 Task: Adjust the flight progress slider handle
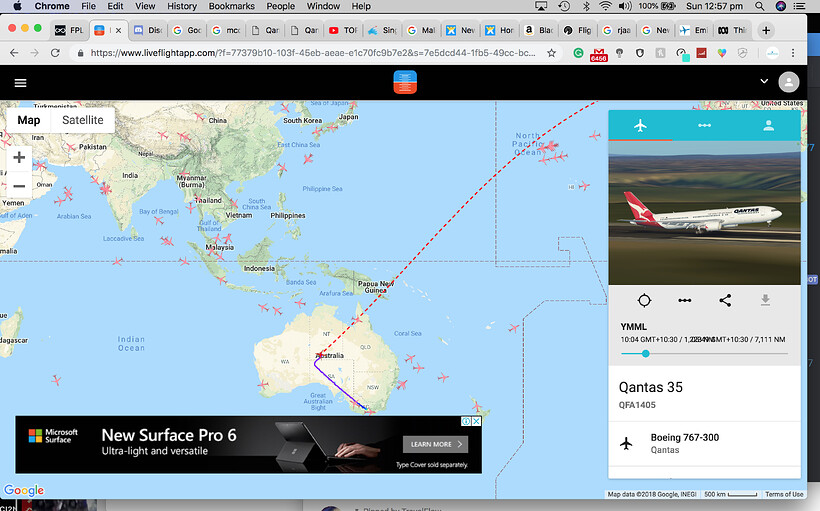pos(646,354)
